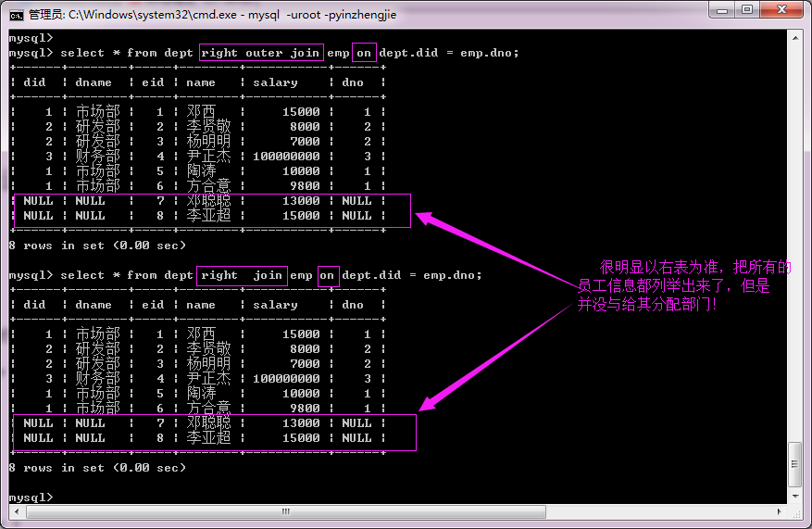Click 'dname' header in first result table
The width and height of the screenshot is (812, 529).
click(x=94, y=82)
